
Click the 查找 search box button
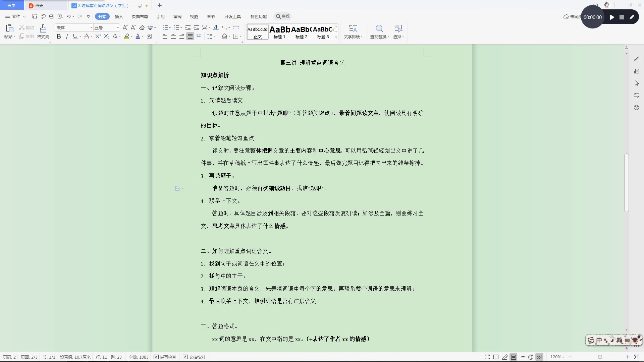pos(283,16)
